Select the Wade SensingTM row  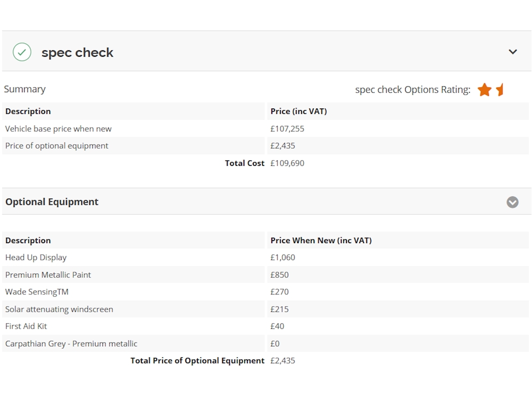266,292
